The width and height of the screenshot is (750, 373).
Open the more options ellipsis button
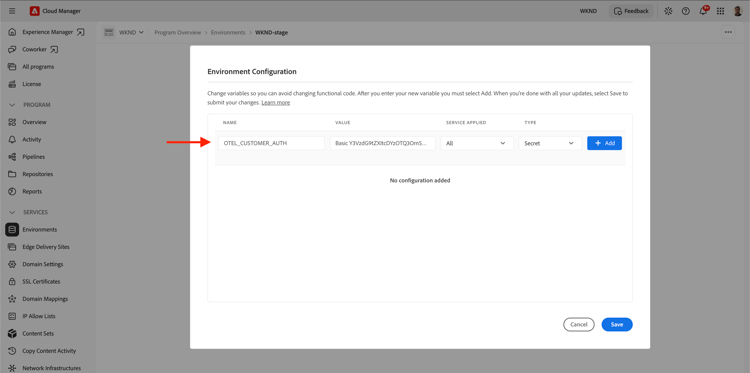pyautogui.click(x=728, y=32)
